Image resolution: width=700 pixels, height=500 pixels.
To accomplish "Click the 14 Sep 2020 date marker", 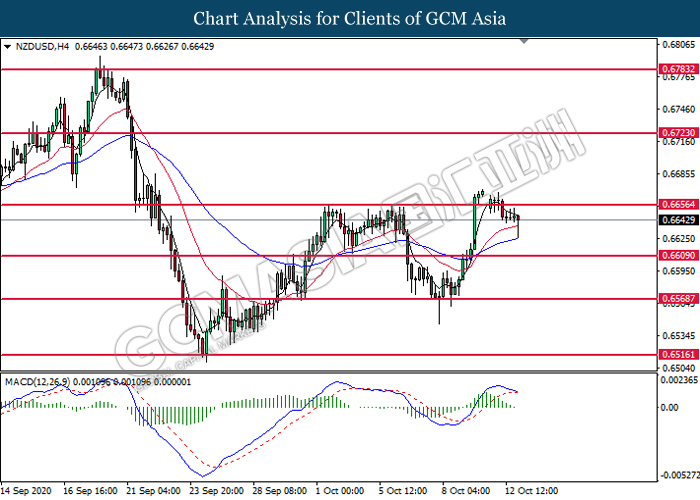I will coord(26,491).
